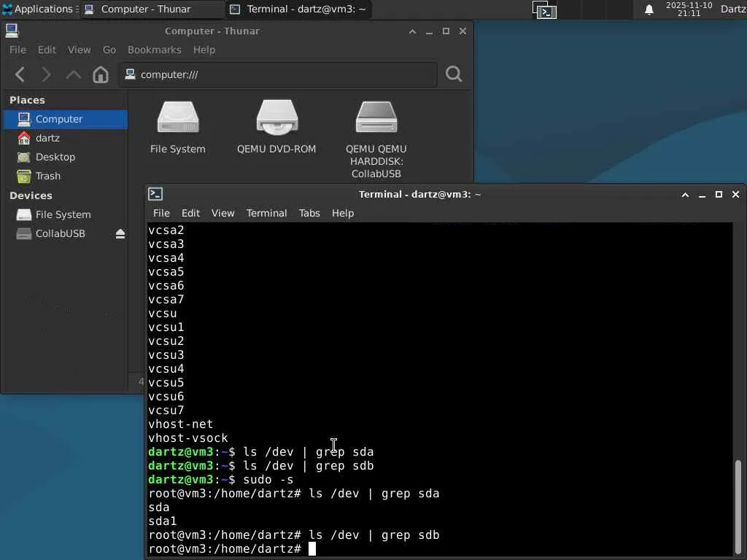Image resolution: width=747 pixels, height=560 pixels.
Task: Click the Thunar window title icon
Action: click(x=12, y=31)
